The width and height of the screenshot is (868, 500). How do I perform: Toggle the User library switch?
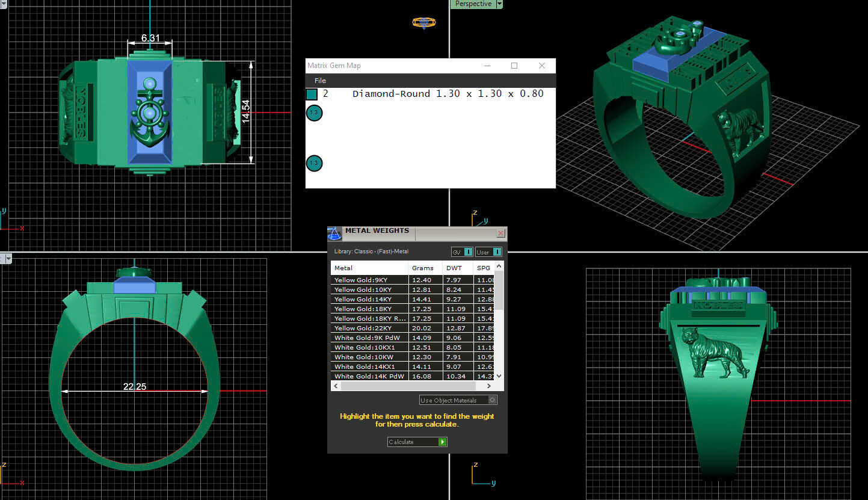pos(488,252)
